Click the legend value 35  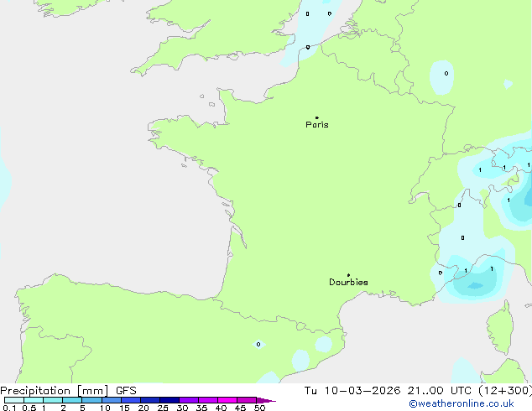[x=201, y=408]
